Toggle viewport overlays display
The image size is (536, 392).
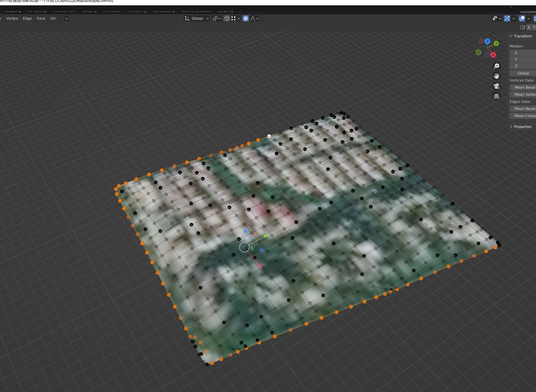pyautogui.click(x=522, y=18)
